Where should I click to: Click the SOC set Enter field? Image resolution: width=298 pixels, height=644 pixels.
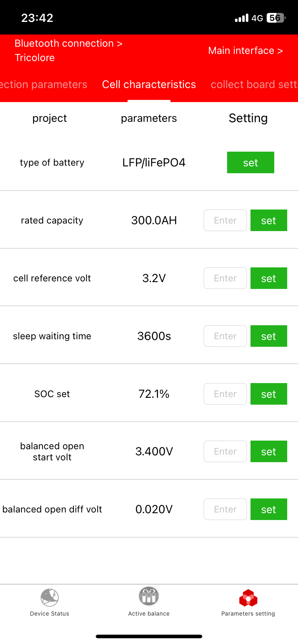[x=225, y=394]
